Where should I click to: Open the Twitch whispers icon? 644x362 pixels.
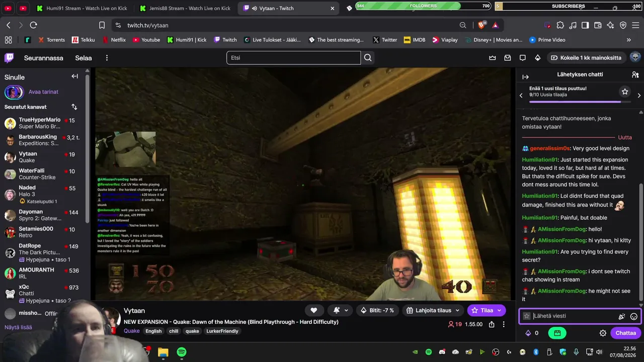(x=523, y=58)
